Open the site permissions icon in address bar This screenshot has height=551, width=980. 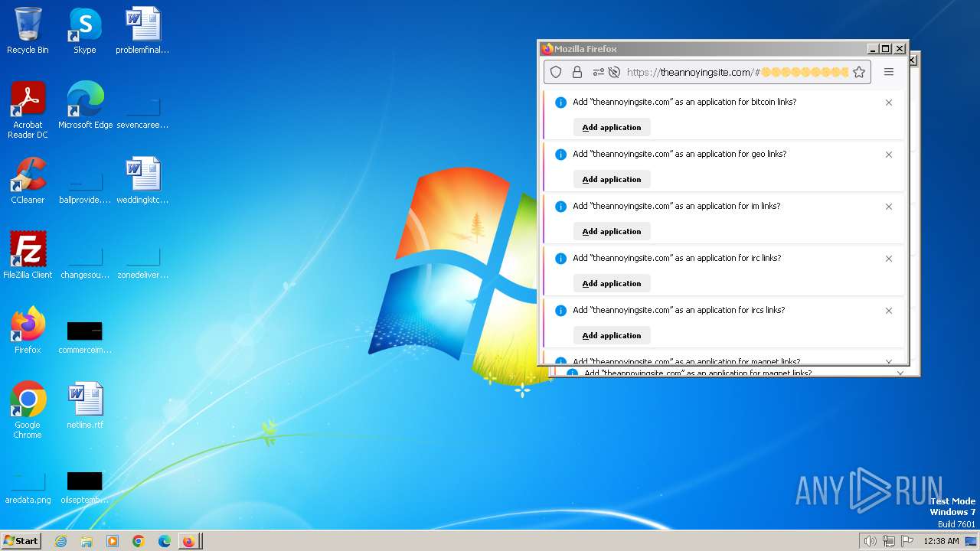pyautogui.click(x=598, y=72)
